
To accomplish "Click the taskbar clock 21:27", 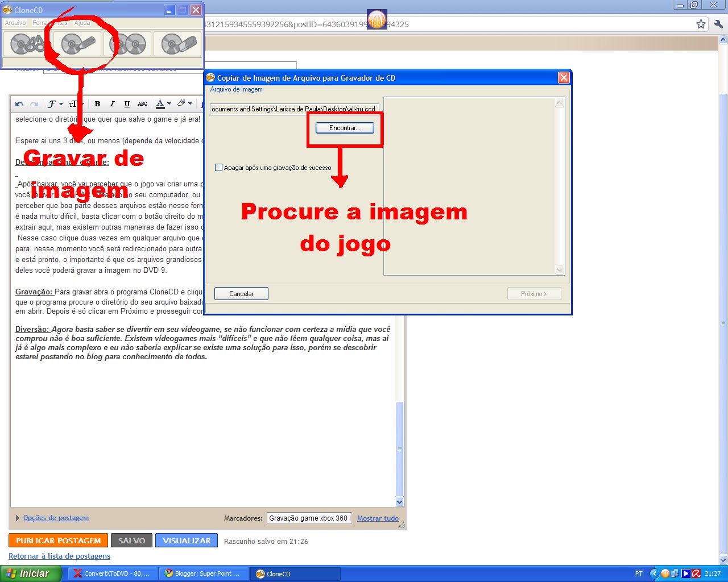I will pos(713,573).
